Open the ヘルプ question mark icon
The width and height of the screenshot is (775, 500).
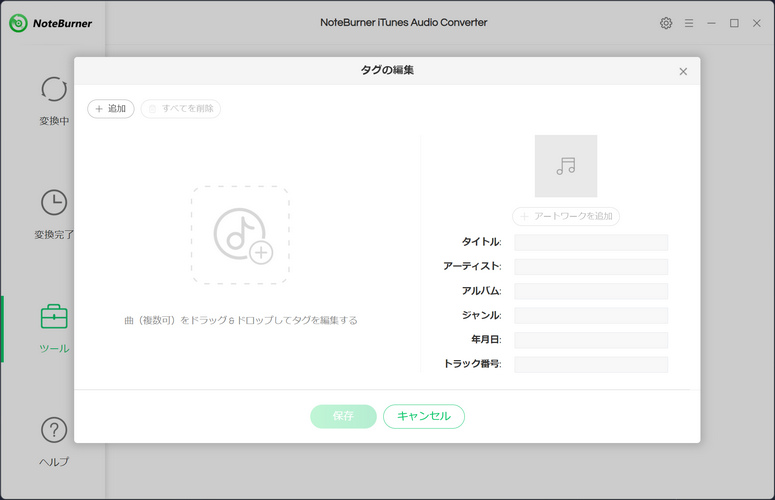[54, 430]
